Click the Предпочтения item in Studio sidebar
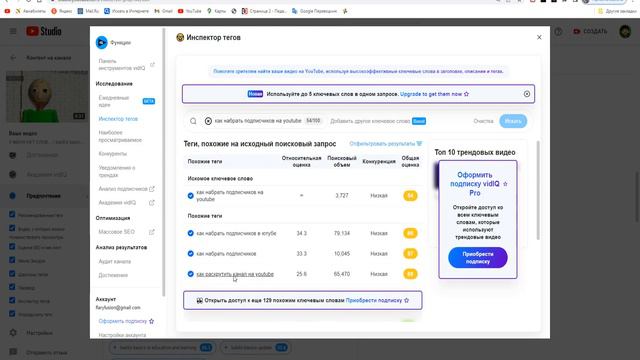Viewport: 640px width, 360px height. 43,196
